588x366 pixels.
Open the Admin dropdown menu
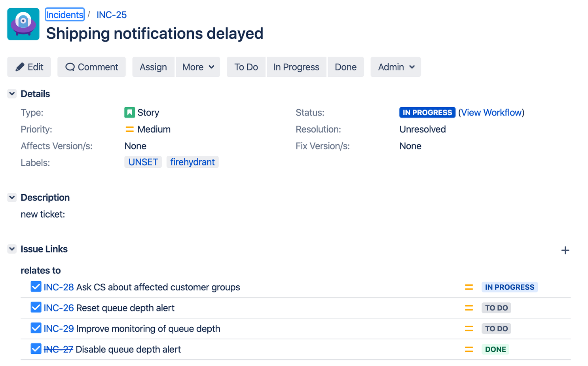click(x=396, y=67)
